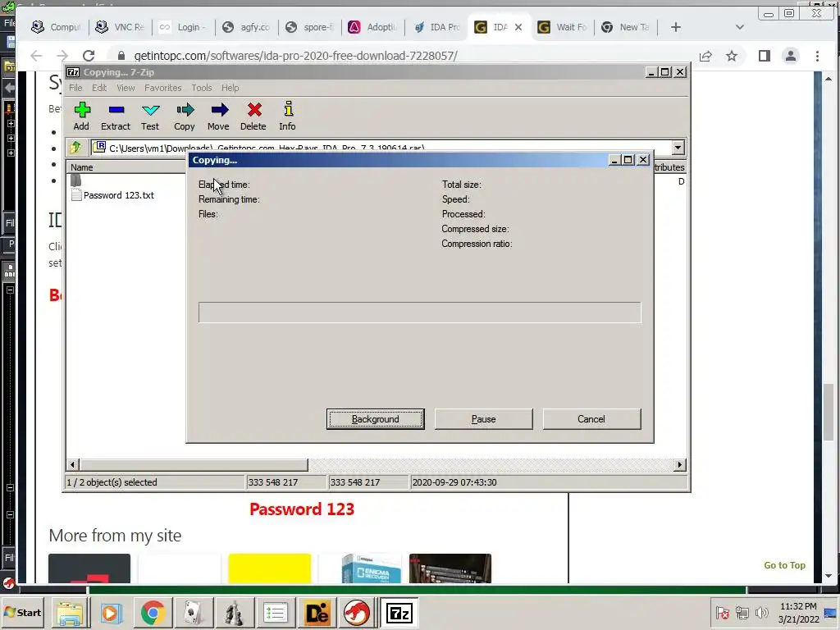Click the volume tray icon

click(760, 612)
